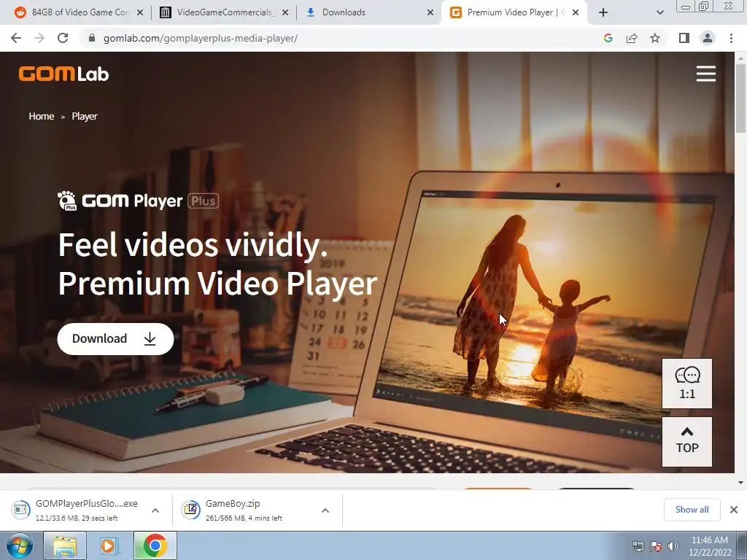Toggle the browser side panel icon
This screenshot has height=560, width=747.
(684, 38)
